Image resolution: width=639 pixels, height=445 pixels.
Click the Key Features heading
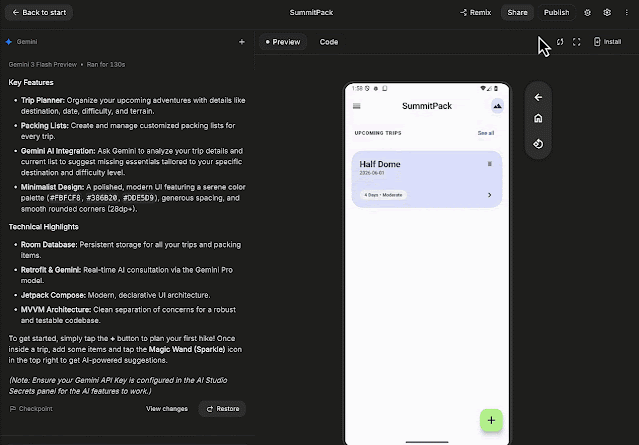click(31, 83)
